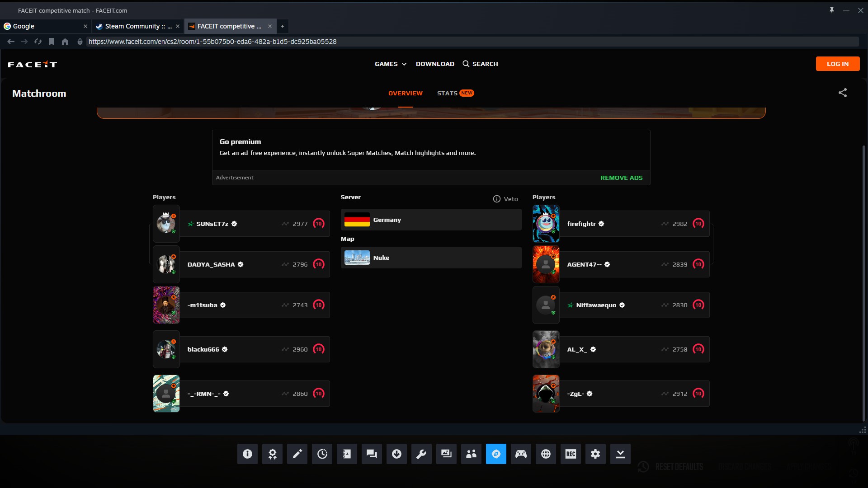Screen dimensions: 868x488
Task: Close the Google tab
Action: [85, 26]
